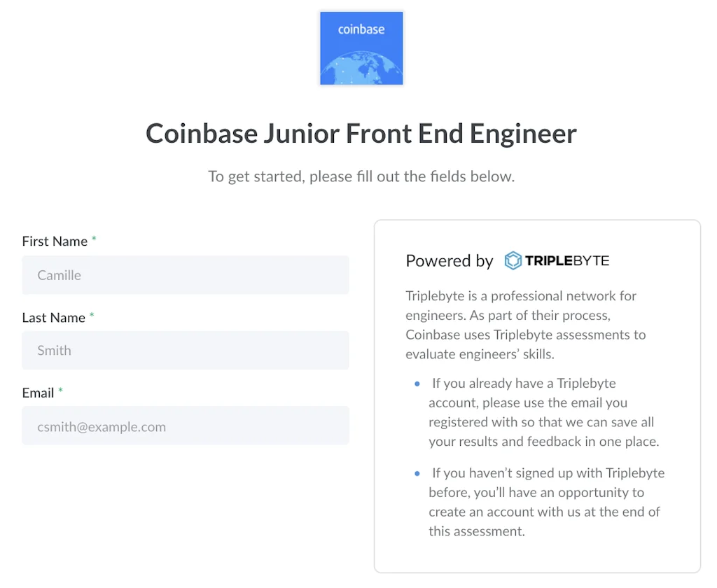Click the Coinbase logo image
The width and height of the screenshot is (717, 588).
[361, 48]
